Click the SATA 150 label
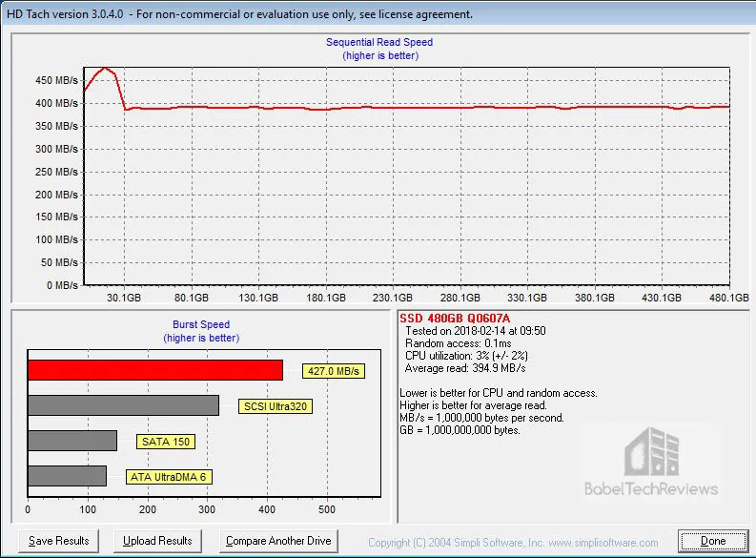756x558 pixels. coord(166,442)
